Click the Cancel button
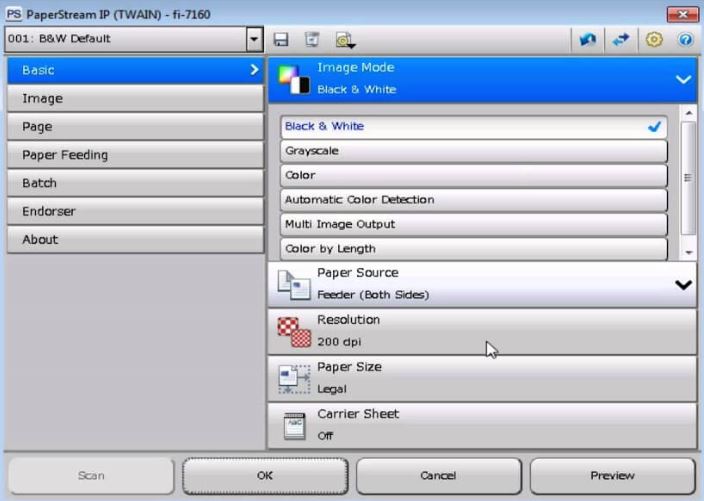 pyautogui.click(x=439, y=476)
